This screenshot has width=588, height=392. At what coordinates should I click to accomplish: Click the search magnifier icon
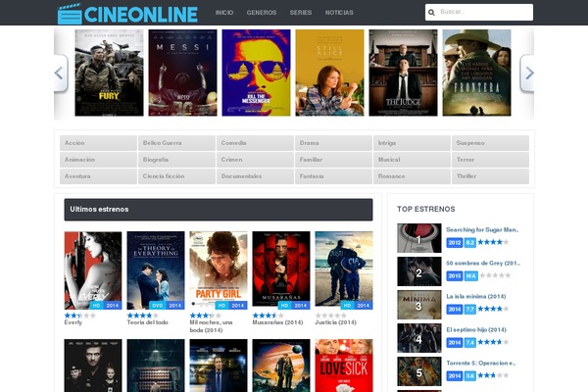[431, 13]
